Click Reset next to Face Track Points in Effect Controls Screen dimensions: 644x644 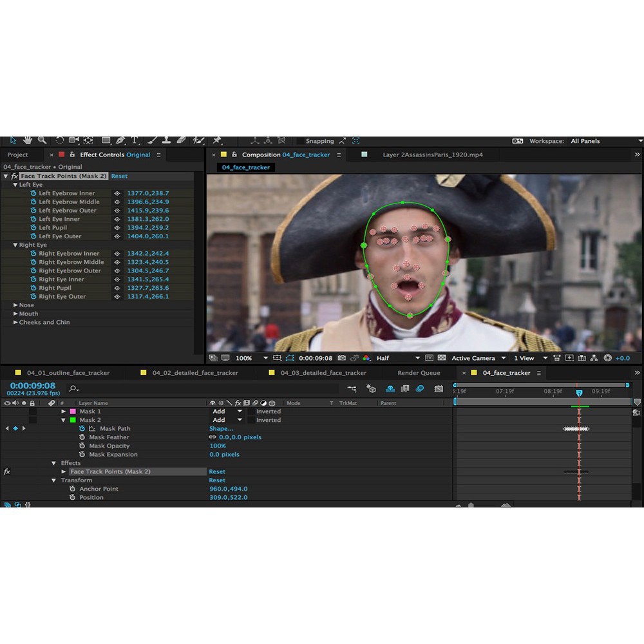(x=119, y=176)
